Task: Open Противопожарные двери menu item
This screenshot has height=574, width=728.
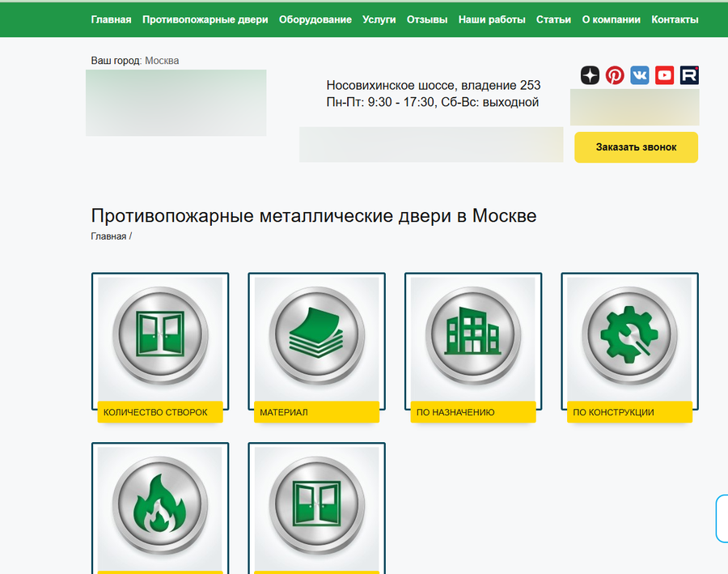Action: click(205, 19)
